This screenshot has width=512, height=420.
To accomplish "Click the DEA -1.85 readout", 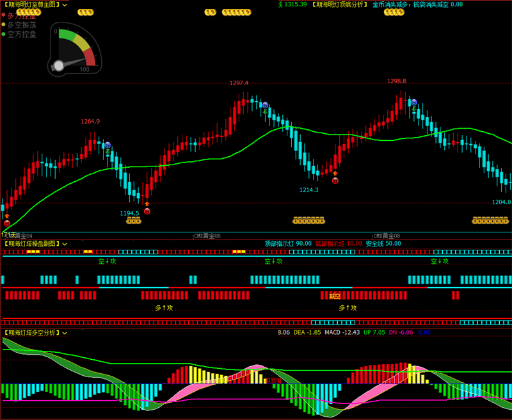I will [307, 332].
